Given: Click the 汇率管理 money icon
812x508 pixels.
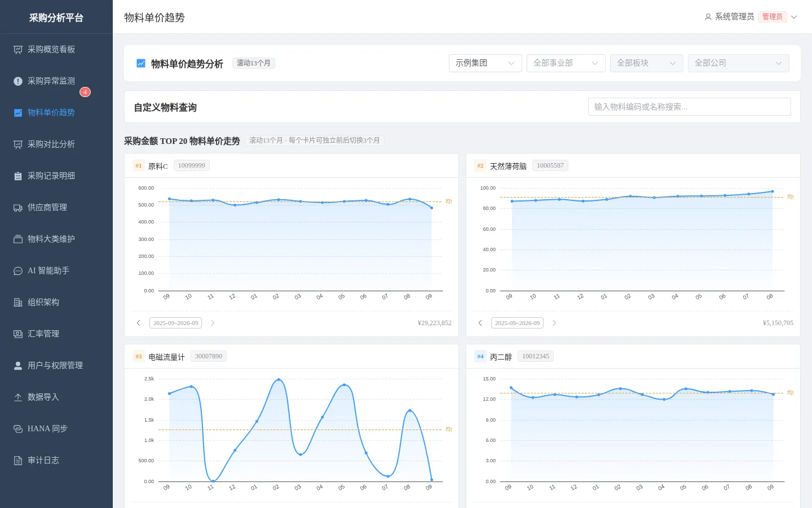Looking at the screenshot, I should (18, 334).
